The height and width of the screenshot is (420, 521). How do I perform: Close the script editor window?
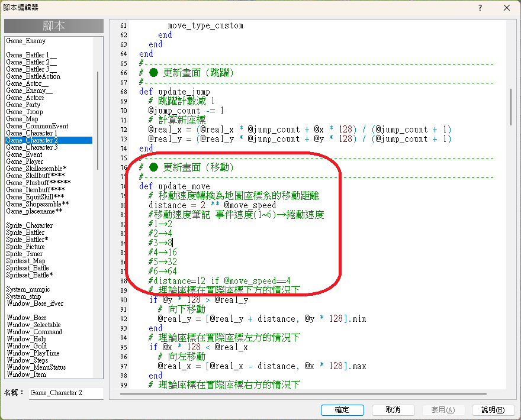pyautogui.click(x=507, y=7)
